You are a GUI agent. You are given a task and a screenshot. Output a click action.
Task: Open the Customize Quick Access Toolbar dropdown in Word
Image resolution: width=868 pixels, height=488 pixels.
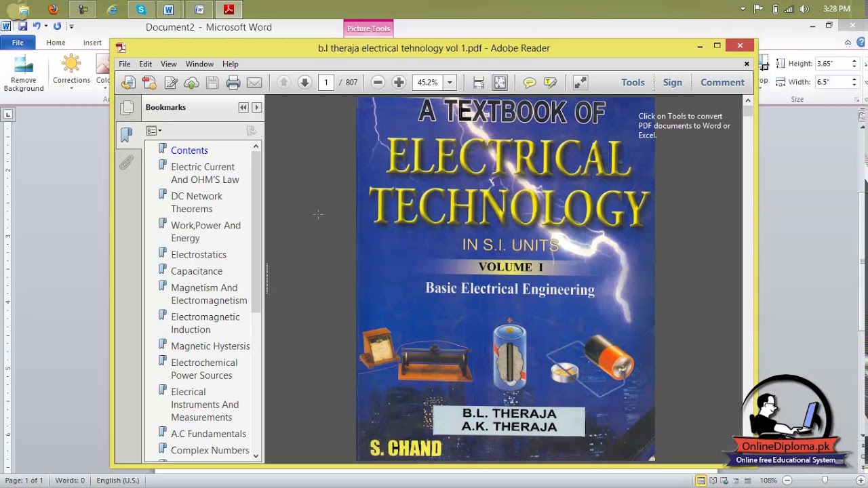click(71, 27)
